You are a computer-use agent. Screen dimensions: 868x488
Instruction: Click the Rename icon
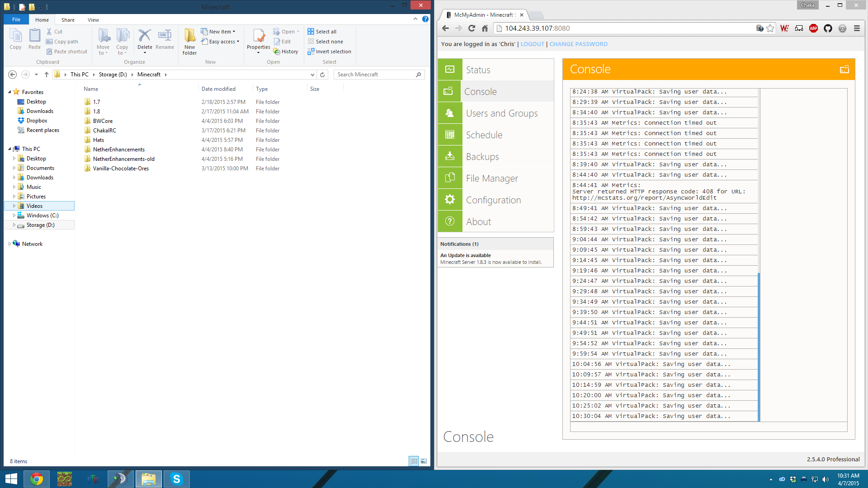165,35
